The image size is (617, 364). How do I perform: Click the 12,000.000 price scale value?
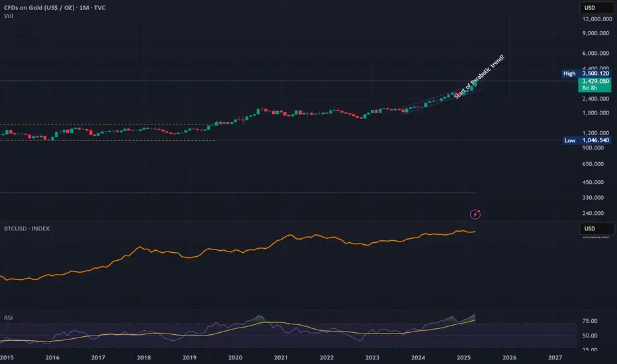(597, 19)
